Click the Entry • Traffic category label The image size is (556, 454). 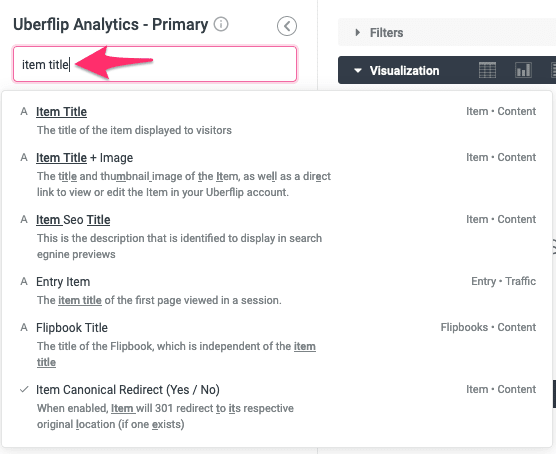pos(503,281)
